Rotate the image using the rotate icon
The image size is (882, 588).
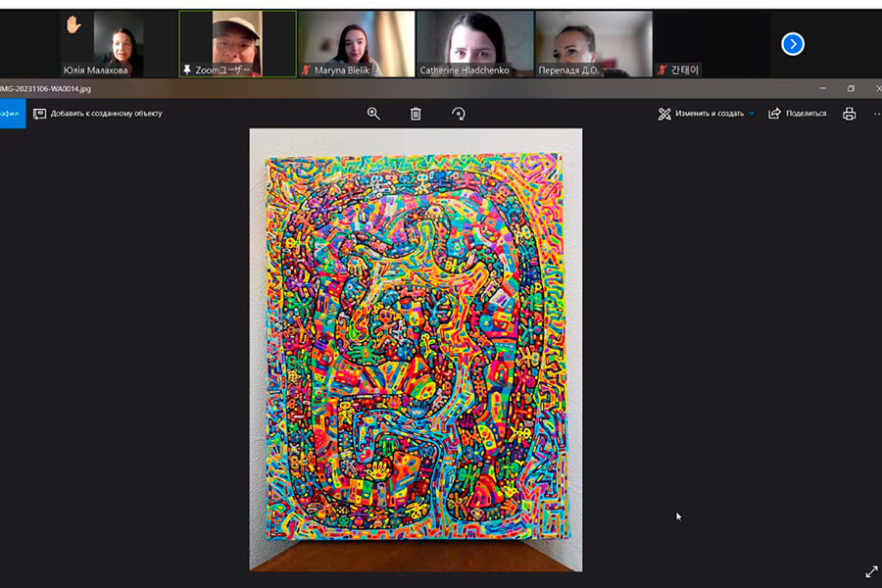tap(459, 114)
